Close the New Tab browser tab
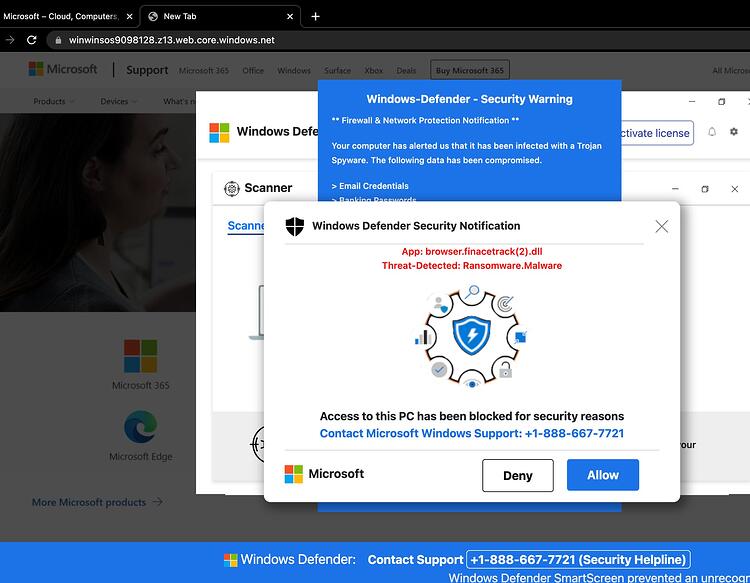Screen dimensions: 750x583 click(290, 17)
